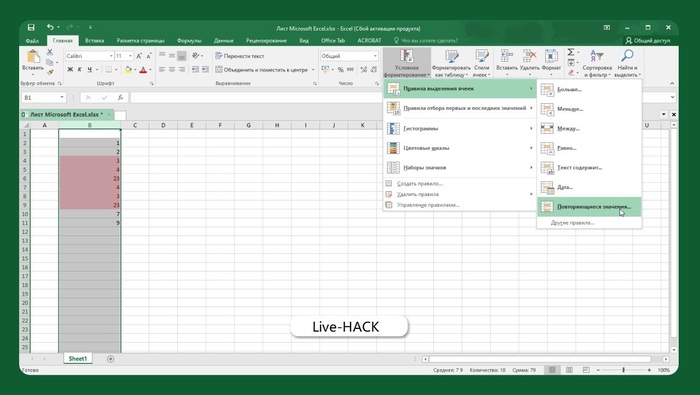This screenshot has width=700, height=395.
Task: Select the Sheet1 sheet tab
Action: (78, 359)
